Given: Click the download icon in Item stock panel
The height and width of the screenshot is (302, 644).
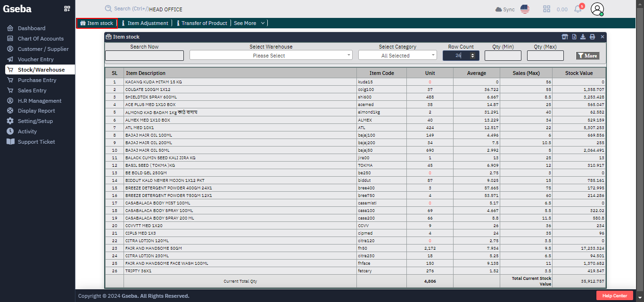Looking at the screenshot, I should point(583,37).
